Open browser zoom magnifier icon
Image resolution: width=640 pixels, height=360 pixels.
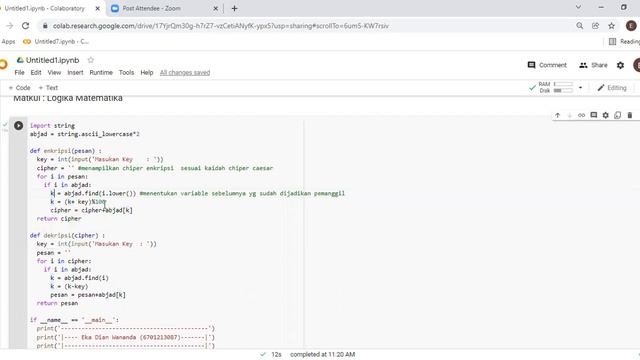click(x=580, y=26)
